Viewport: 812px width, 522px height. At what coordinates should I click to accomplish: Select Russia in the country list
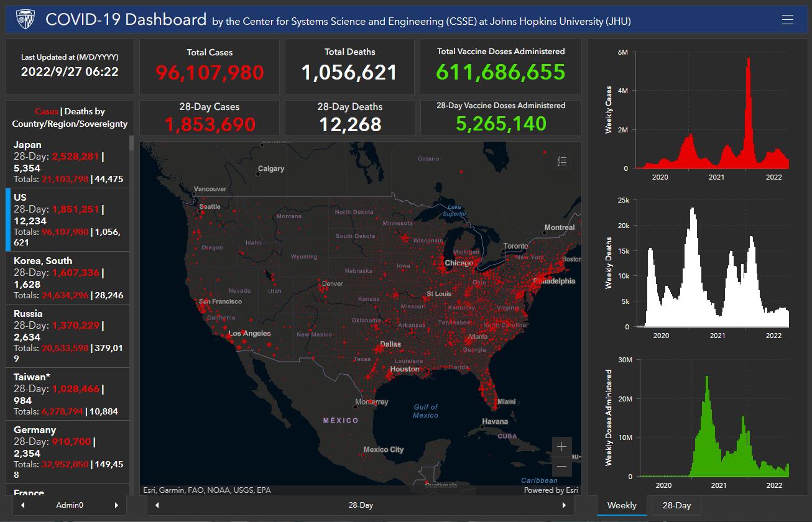68,336
